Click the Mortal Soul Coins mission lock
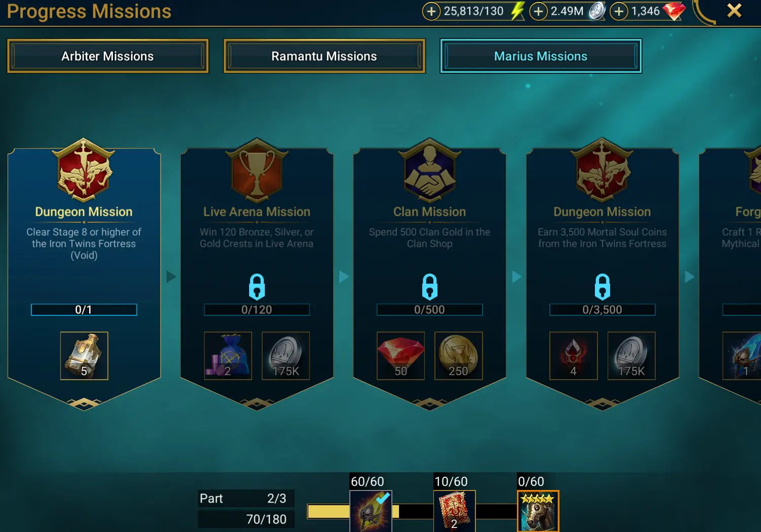The height and width of the screenshot is (532, 761). [x=602, y=287]
